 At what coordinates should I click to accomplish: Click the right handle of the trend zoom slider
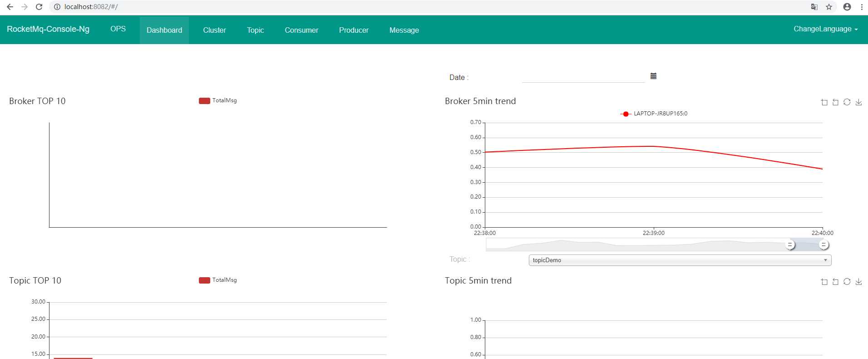[824, 245]
